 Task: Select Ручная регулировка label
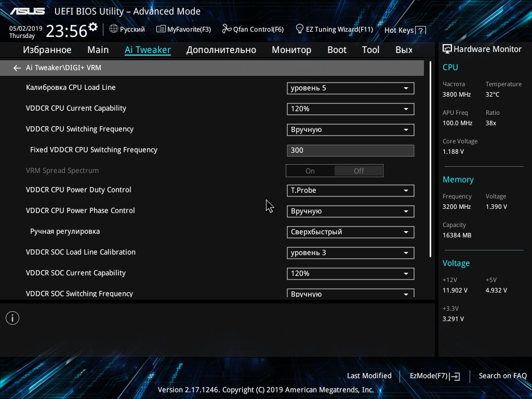click(x=65, y=231)
